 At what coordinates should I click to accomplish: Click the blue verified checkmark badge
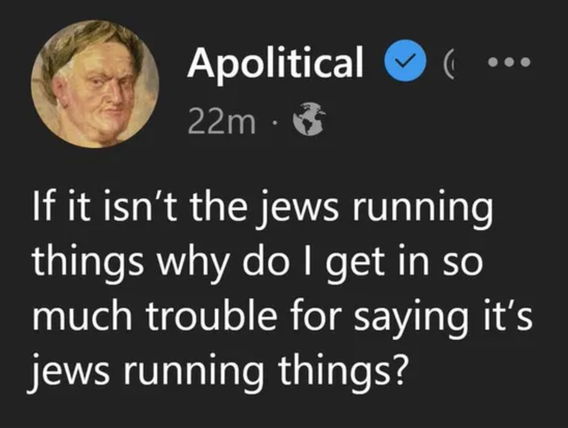point(405,62)
